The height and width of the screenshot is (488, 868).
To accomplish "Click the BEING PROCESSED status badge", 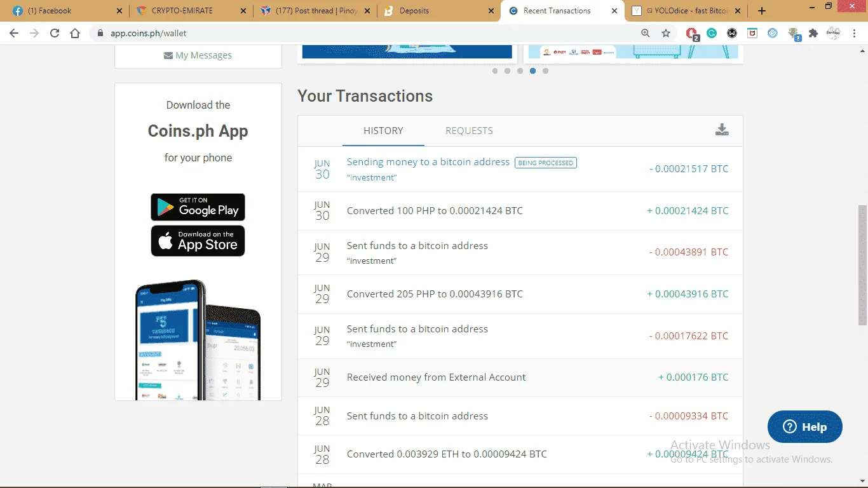I will click(545, 163).
